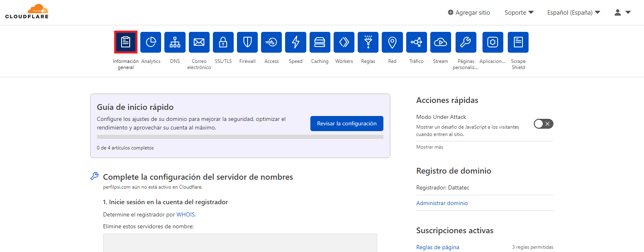Toggle the Modo Under Attack switch
This screenshot has width=644, height=252.
coord(543,124)
